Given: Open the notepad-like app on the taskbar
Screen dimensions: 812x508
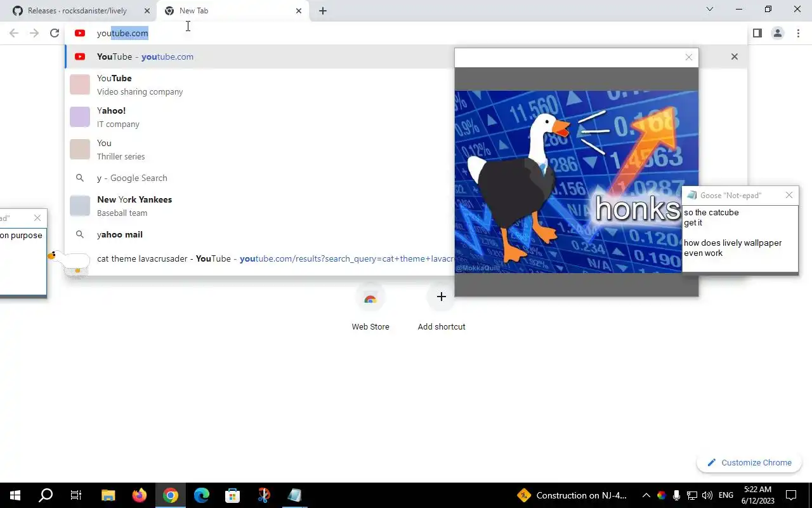Looking at the screenshot, I should point(295,495).
